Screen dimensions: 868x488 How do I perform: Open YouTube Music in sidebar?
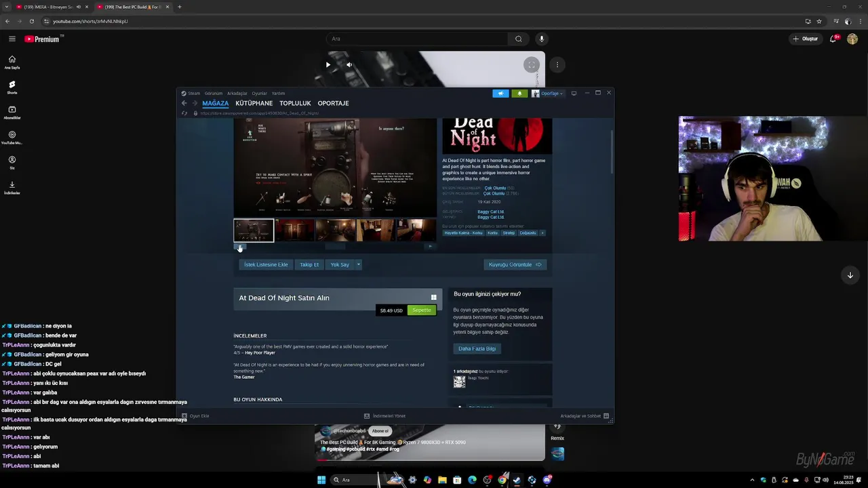tap(12, 138)
